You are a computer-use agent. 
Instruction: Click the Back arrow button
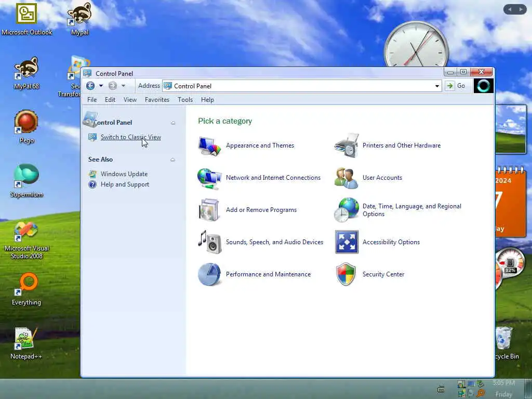click(x=90, y=86)
